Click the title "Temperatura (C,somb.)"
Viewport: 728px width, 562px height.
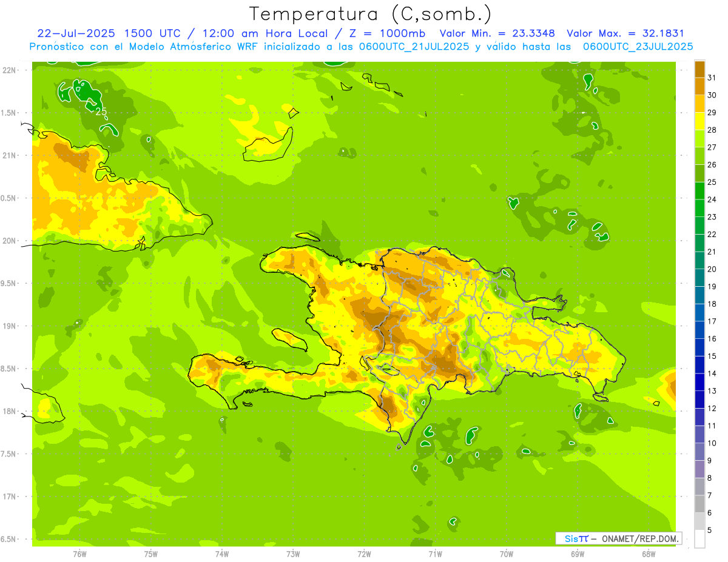[x=370, y=14]
